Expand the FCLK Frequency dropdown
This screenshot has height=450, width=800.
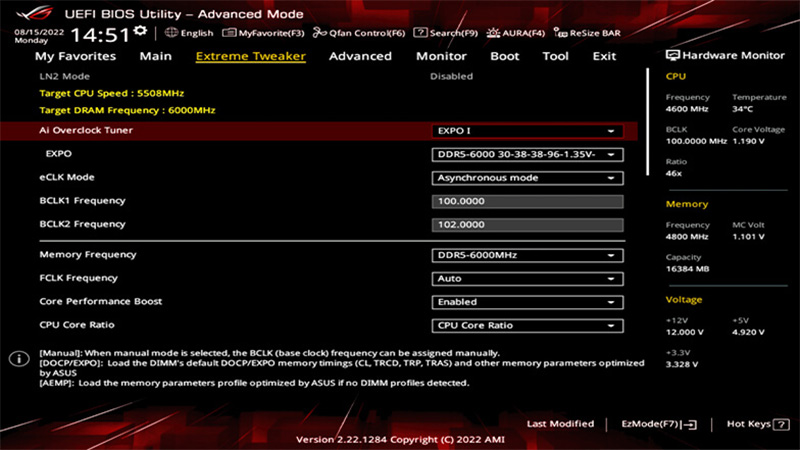click(x=527, y=279)
